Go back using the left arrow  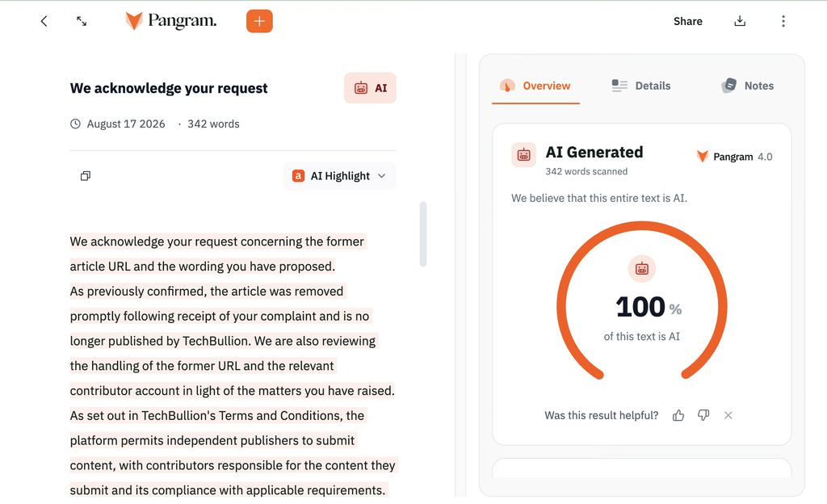[x=44, y=21]
